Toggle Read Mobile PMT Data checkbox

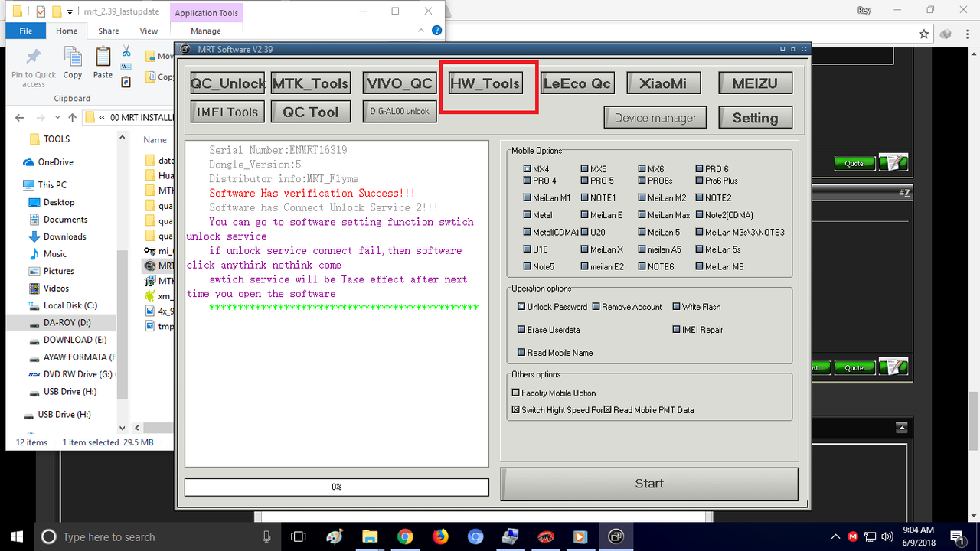tap(648, 410)
